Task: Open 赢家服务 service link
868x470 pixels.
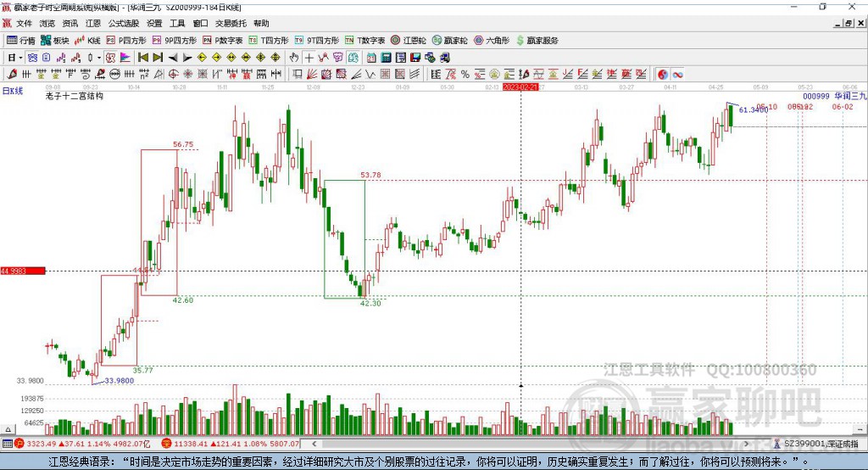Action: coord(537,41)
